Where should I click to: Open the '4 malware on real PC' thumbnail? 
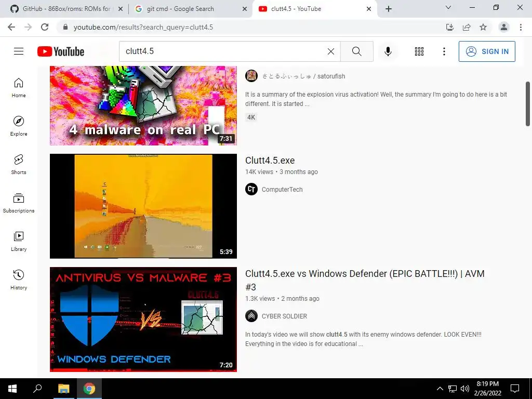point(143,105)
